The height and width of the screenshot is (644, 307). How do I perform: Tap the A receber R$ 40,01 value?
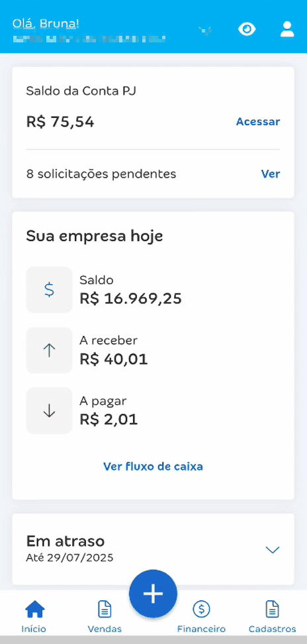114,359
